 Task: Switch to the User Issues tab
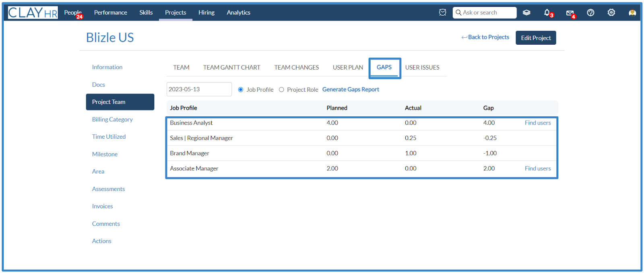coord(422,68)
